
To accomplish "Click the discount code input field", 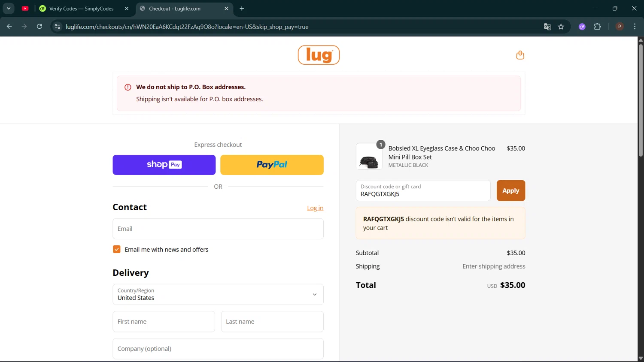I will click(x=423, y=190).
